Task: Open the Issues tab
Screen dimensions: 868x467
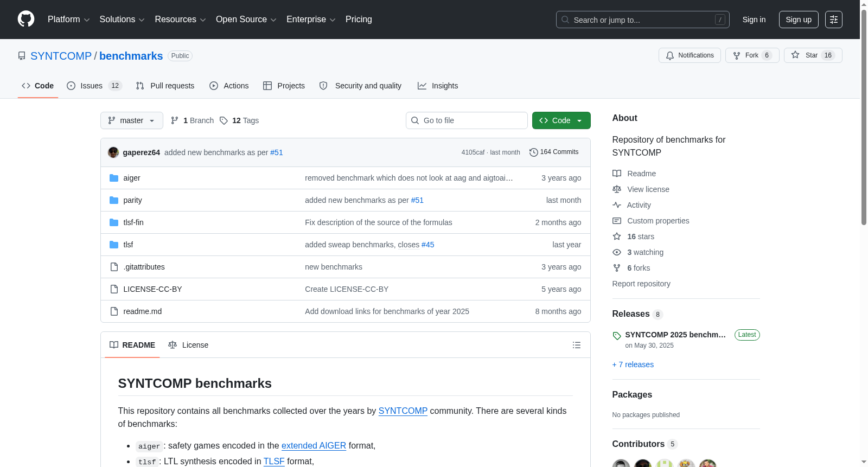Action: 94,86
